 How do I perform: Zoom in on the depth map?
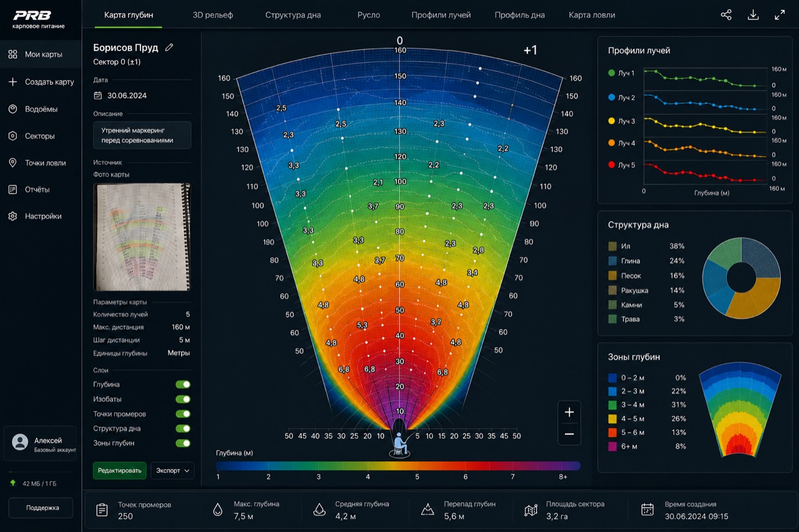(x=569, y=412)
